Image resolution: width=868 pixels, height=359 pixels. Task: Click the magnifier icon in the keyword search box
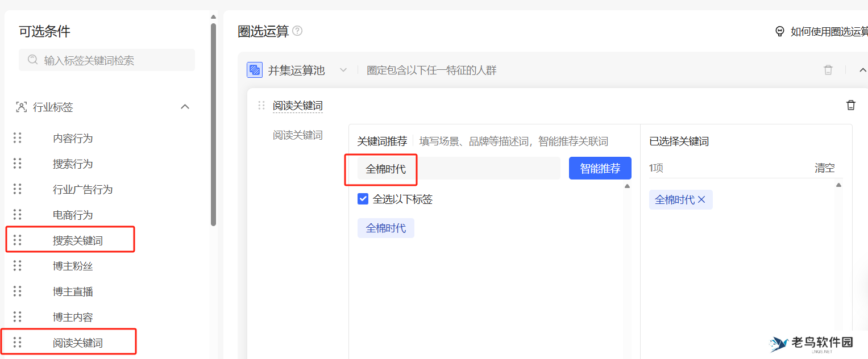[33, 60]
